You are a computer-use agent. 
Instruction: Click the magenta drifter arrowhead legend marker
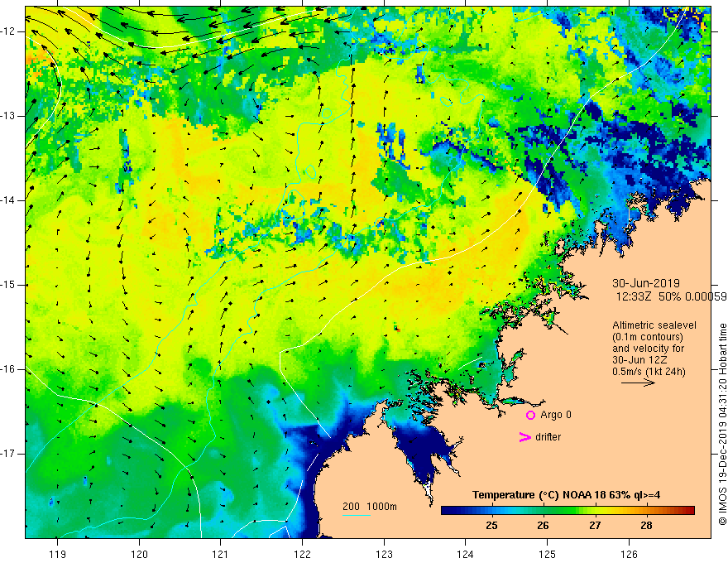click(x=525, y=437)
